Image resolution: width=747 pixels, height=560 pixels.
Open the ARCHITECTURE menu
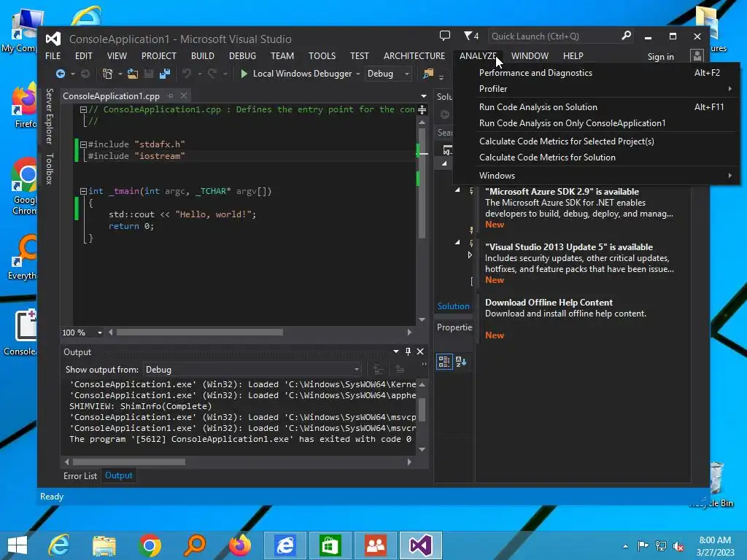tap(414, 55)
